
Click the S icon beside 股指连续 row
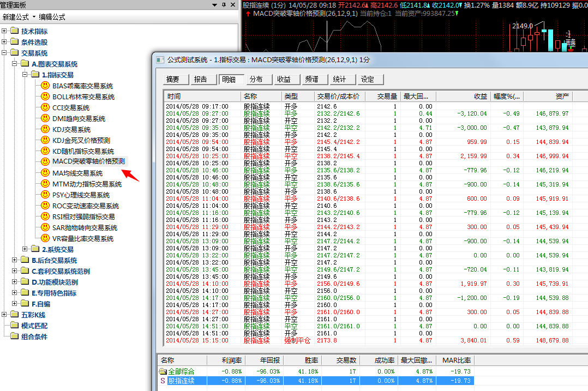click(162, 381)
